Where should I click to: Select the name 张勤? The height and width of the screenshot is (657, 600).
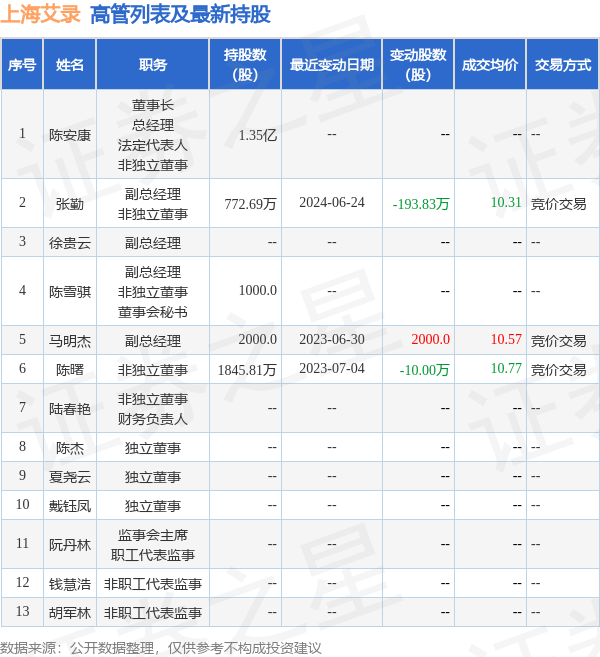click(x=70, y=204)
